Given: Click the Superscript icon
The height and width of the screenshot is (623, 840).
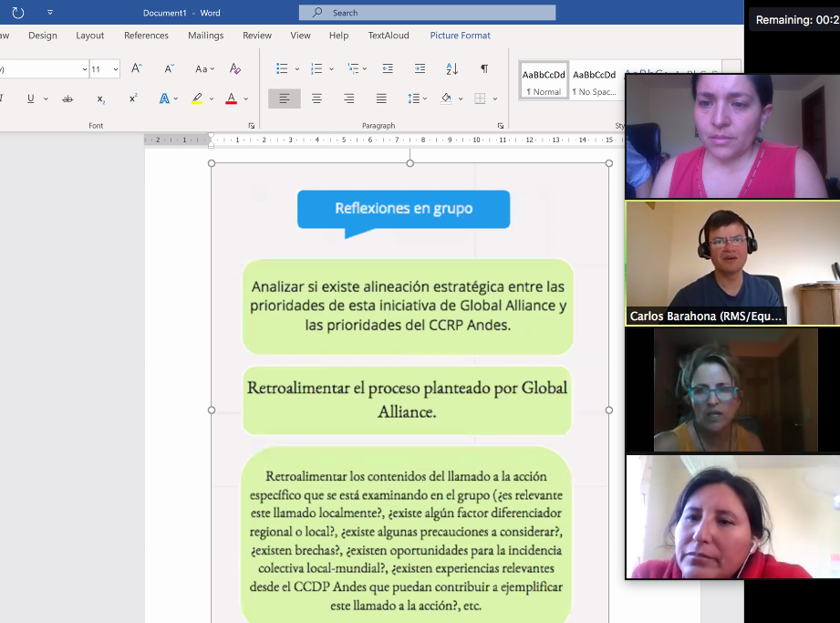Looking at the screenshot, I should 133,99.
